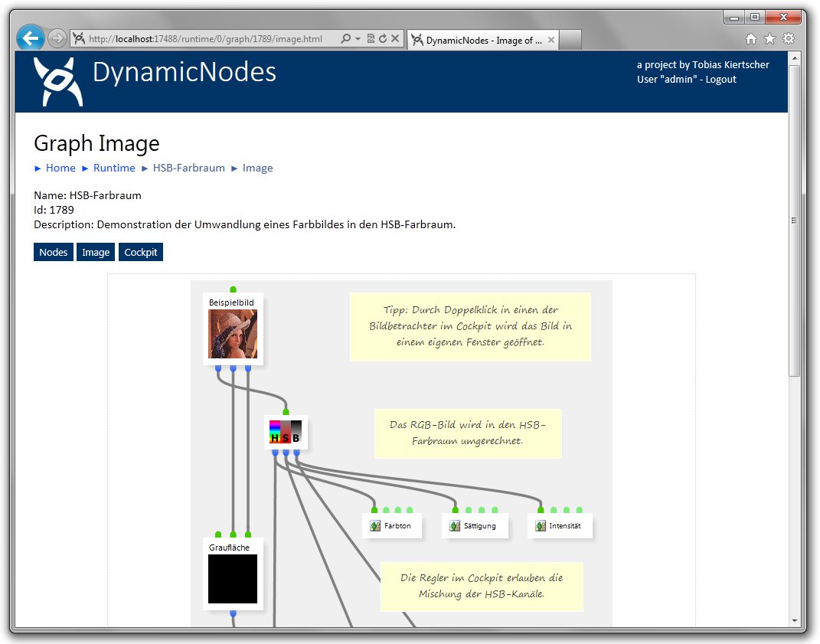820x644 pixels.
Task: Open the Runtime breadcrumb link
Action: tap(114, 168)
